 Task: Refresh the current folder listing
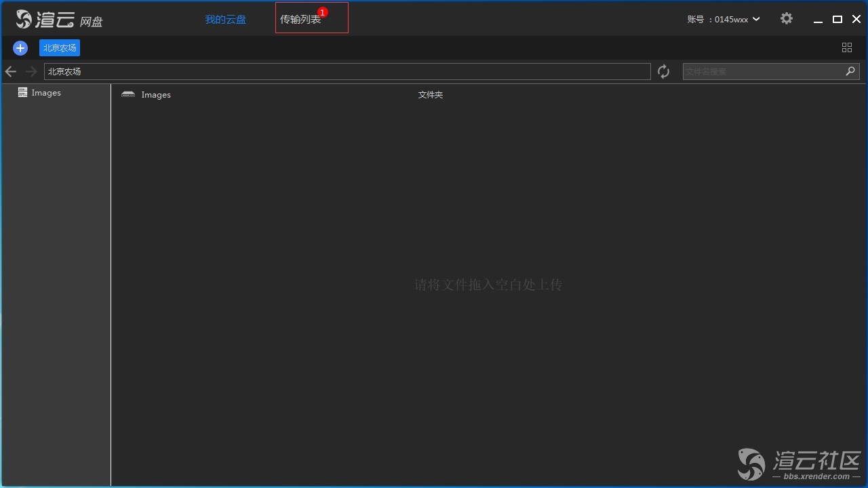click(x=663, y=71)
